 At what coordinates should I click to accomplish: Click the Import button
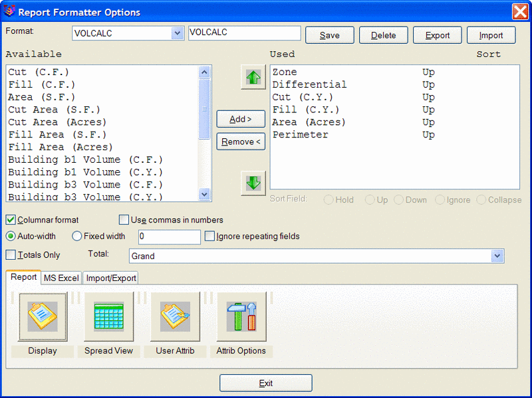click(491, 35)
